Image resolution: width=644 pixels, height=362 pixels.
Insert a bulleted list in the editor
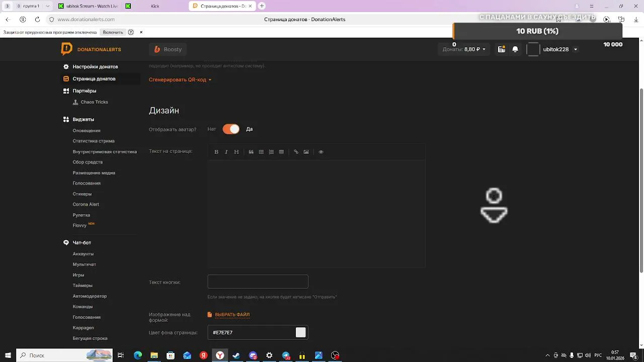click(261, 152)
